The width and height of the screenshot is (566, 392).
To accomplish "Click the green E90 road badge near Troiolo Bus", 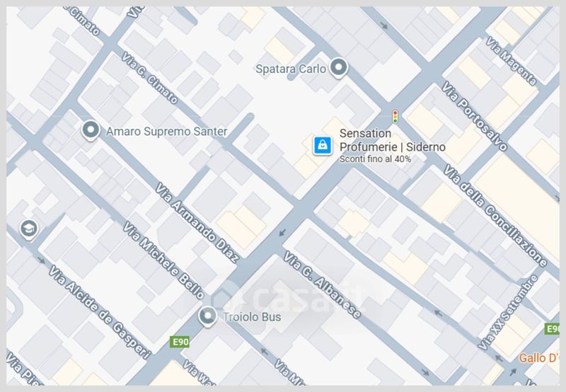I will [x=180, y=342].
